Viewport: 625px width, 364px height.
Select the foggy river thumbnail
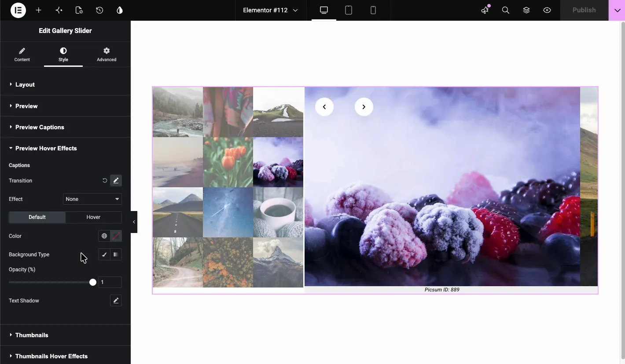pos(178,112)
